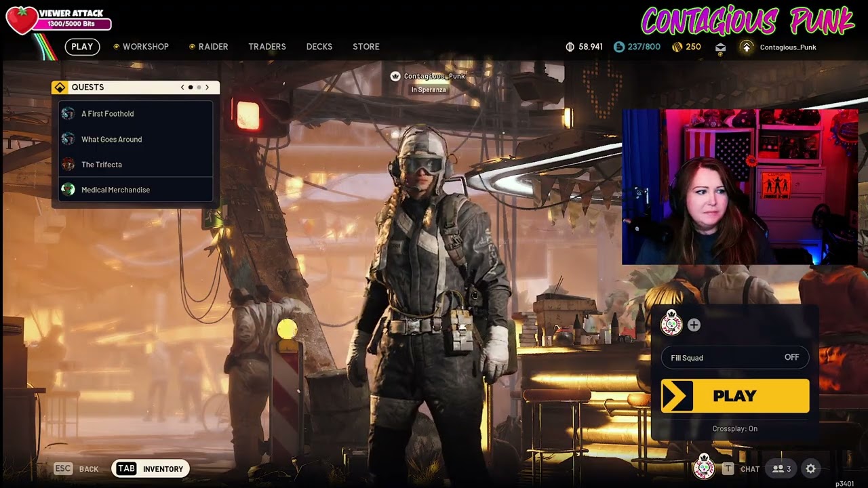Go to previous Quests page arrow
The width and height of the screenshot is (868, 488).
(182, 87)
